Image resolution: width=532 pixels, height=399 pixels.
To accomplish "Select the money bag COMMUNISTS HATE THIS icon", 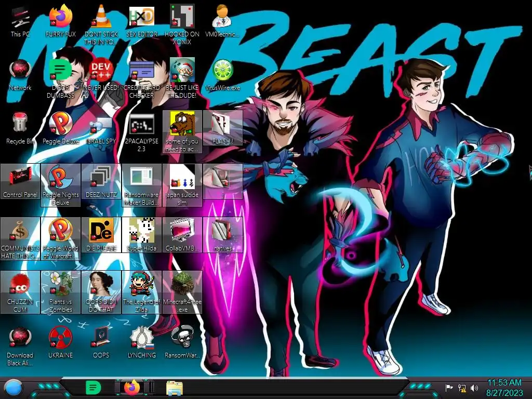I will pyautogui.click(x=20, y=239).
